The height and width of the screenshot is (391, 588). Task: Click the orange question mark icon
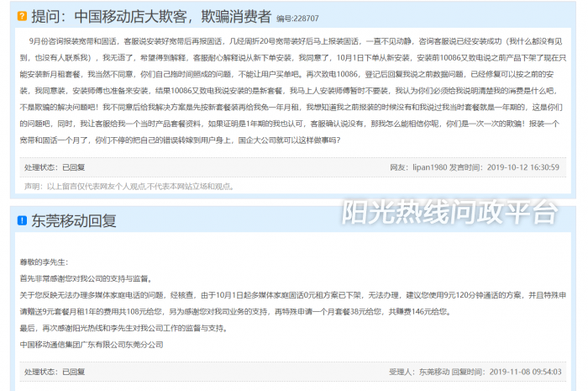tap(22, 16)
